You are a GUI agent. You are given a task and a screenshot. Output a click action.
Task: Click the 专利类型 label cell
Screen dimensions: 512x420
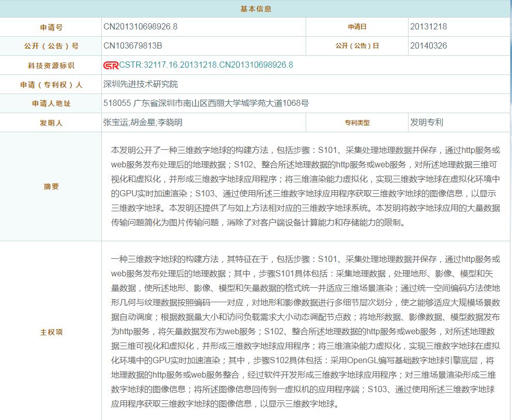pos(357,123)
